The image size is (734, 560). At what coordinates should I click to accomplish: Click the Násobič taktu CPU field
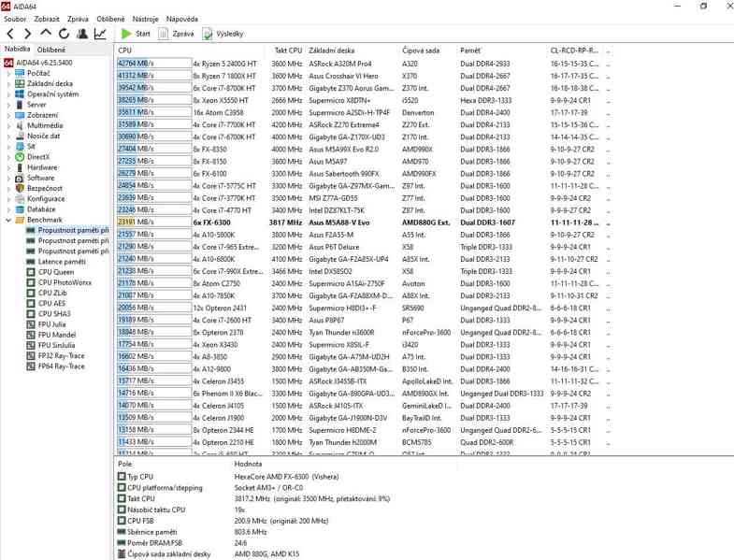(x=182, y=510)
